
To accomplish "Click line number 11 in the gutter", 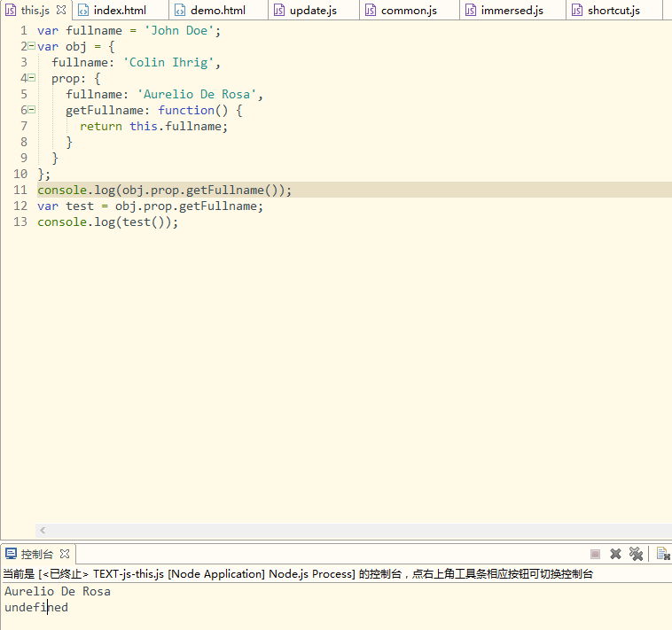I will 20,190.
